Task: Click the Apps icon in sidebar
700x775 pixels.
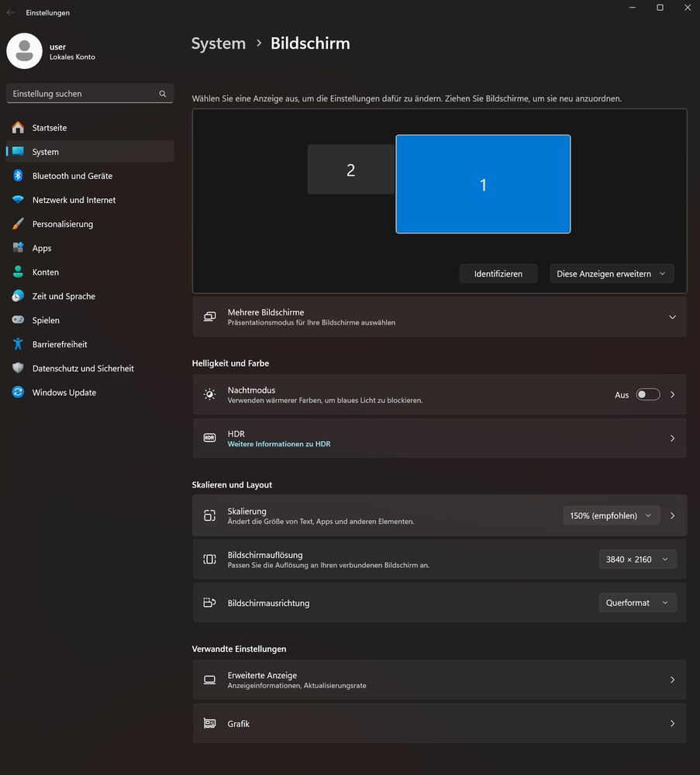Action: [x=18, y=248]
